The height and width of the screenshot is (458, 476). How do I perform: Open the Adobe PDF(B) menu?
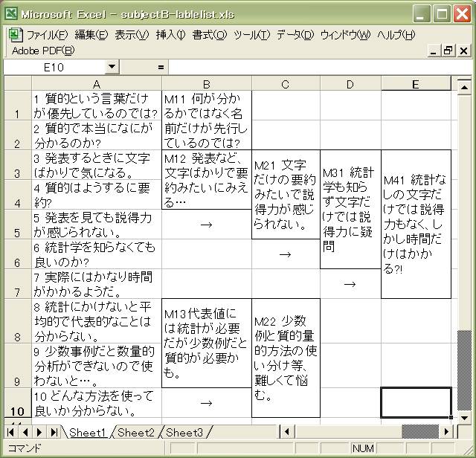[x=43, y=51]
